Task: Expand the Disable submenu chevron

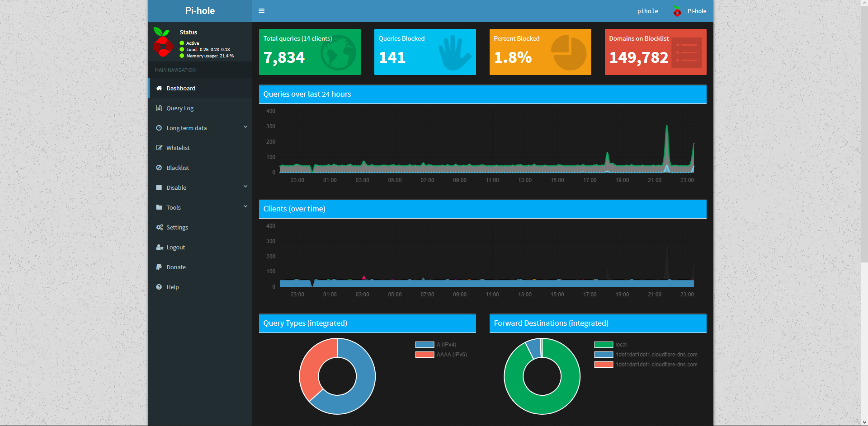Action: pos(245,187)
